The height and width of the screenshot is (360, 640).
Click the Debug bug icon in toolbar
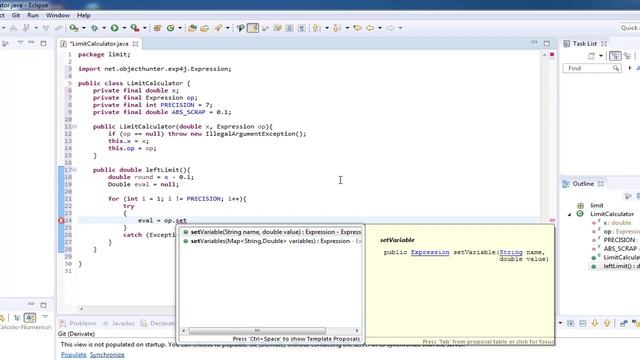[94, 28]
